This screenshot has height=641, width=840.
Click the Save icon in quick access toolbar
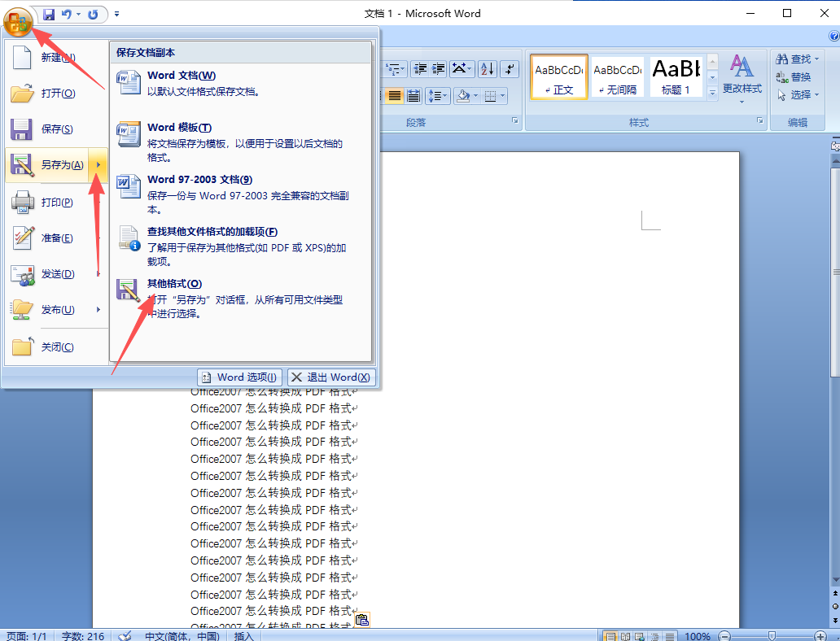click(x=49, y=15)
